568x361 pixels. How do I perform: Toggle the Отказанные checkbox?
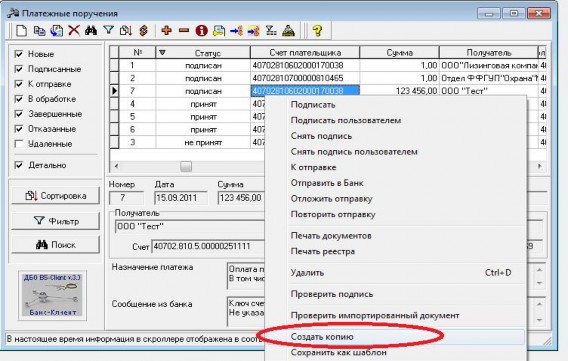[x=18, y=129]
